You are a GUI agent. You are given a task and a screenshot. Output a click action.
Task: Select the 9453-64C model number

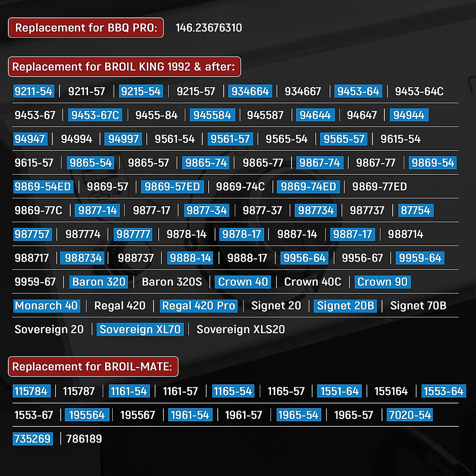(x=419, y=92)
